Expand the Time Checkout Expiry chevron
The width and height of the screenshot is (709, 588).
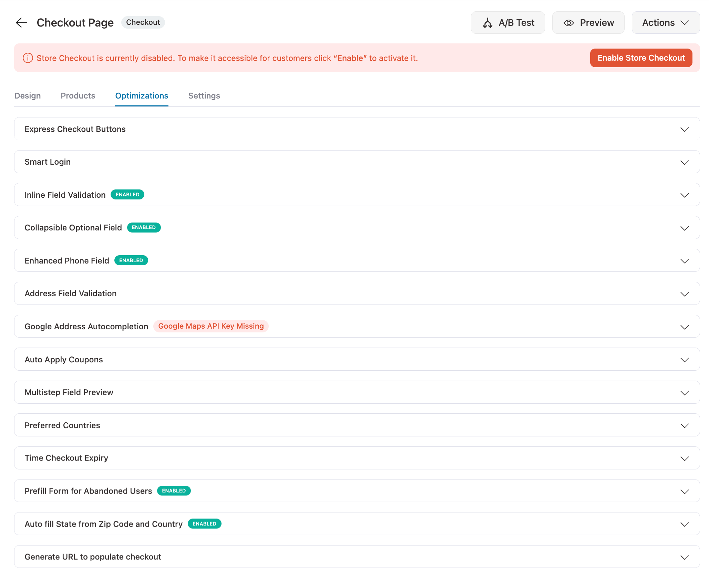684,458
